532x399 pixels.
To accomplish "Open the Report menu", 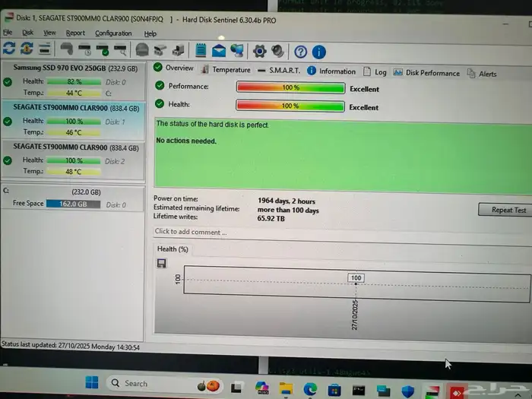I will pos(75,33).
